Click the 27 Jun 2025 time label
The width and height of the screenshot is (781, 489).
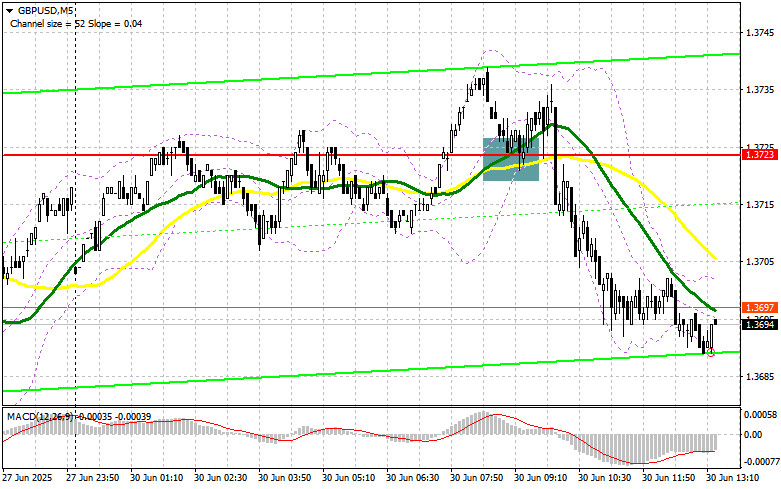(x=27, y=478)
